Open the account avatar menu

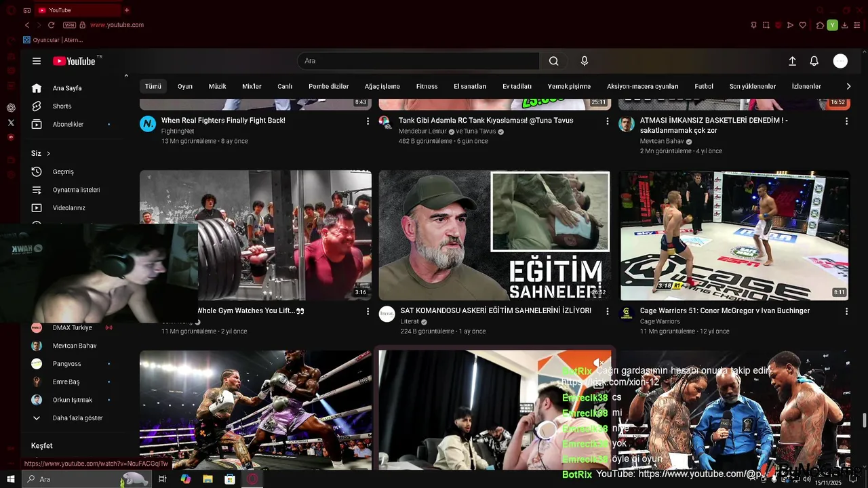click(x=840, y=61)
